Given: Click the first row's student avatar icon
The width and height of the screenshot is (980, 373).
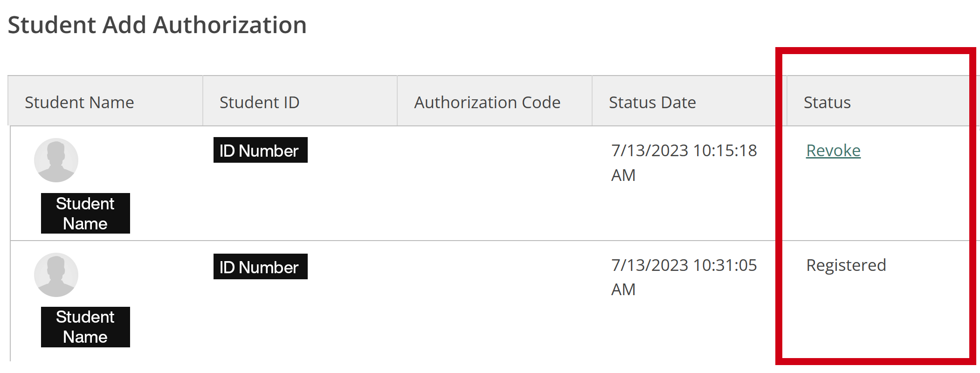Looking at the screenshot, I should point(56,160).
